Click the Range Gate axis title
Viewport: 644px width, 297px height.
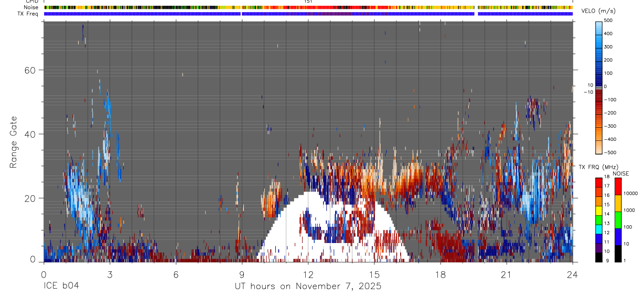coord(14,142)
